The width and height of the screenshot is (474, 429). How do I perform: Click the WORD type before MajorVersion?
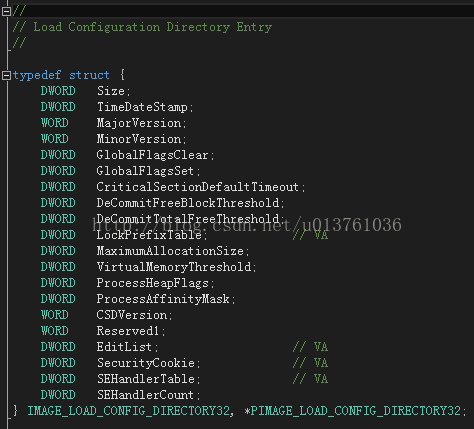pyautogui.click(x=55, y=123)
